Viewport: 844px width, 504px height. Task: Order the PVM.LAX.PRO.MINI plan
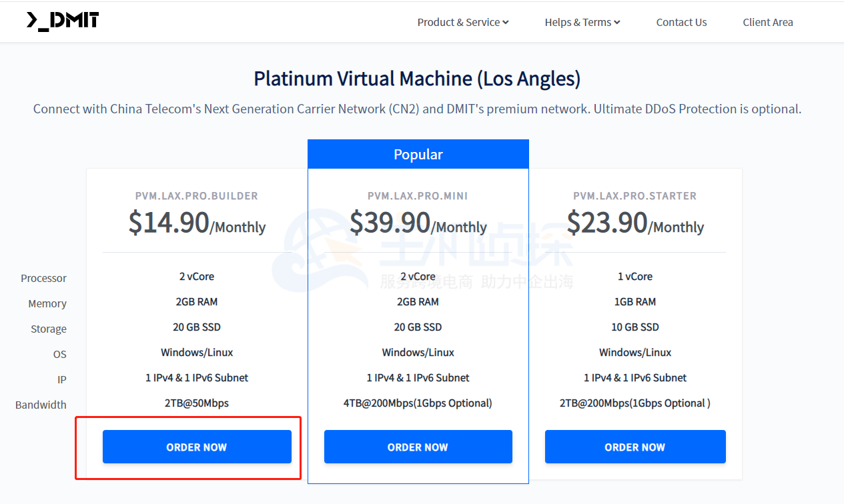click(x=418, y=447)
